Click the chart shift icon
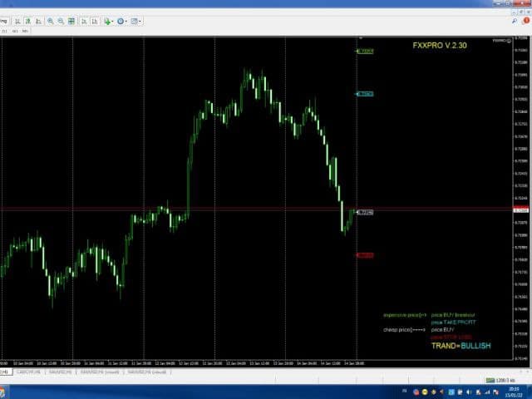This screenshot has height=399, width=532. 93,21
